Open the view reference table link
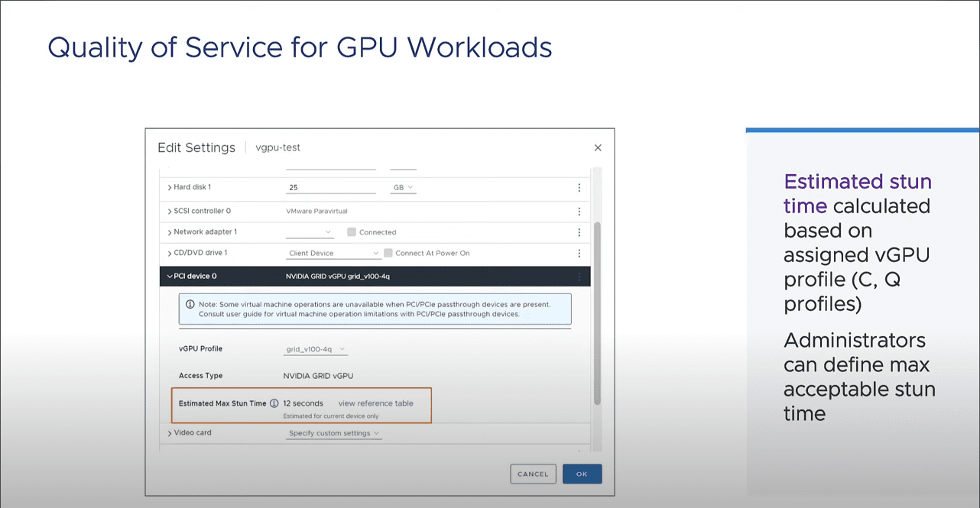Screen dimensions: 980x508 pos(376,403)
